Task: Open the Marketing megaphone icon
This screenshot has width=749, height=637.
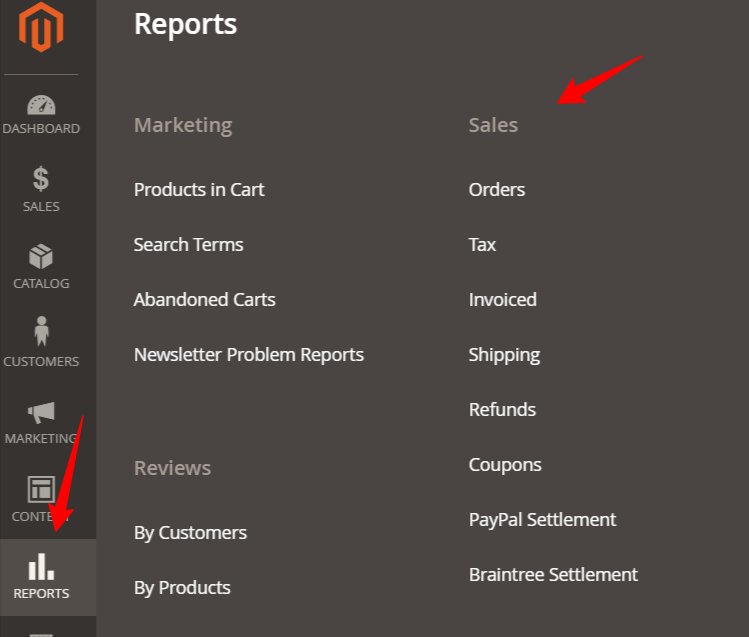Action: tap(41, 411)
